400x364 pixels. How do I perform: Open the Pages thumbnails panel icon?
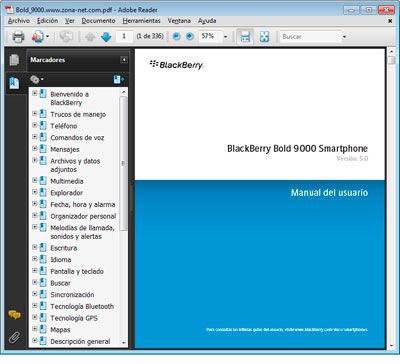point(14,60)
